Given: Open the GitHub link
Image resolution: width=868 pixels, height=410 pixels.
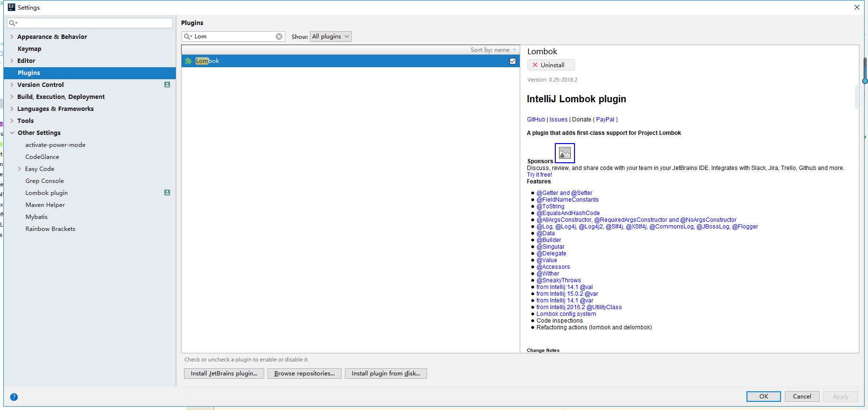Looking at the screenshot, I should [x=536, y=120].
